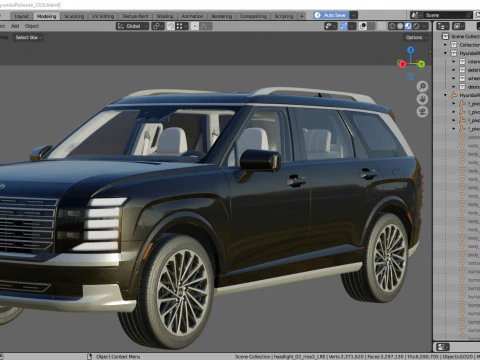Click Scene Collection text in status bar
This screenshot has height=360, width=480.
pyautogui.click(x=252, y=356)
